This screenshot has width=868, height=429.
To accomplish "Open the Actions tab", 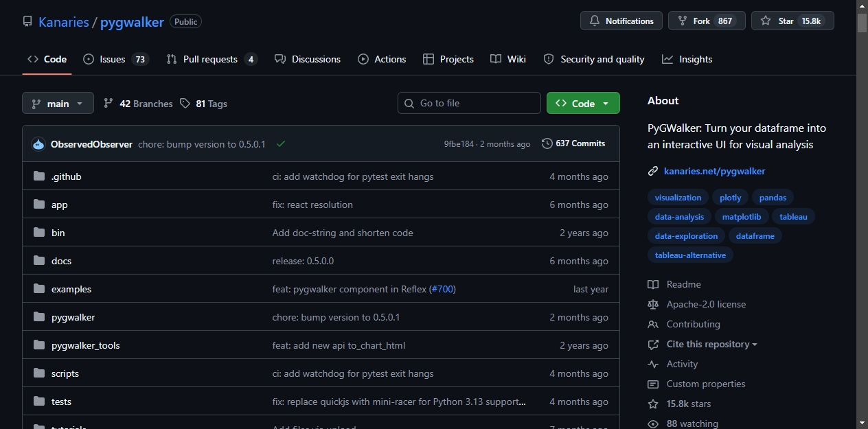I will 382,59.
